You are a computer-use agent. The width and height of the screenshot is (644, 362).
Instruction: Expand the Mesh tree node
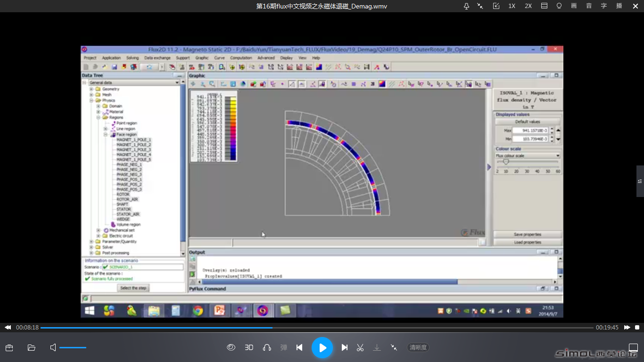(x=91, y=95)
